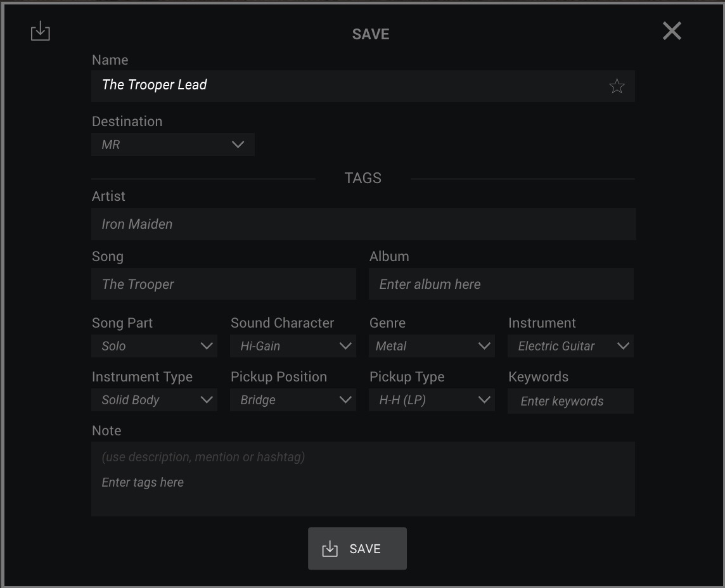Click the 'Destination' label
The width and height of the screenshot is (725, 588).
(127, 121)
